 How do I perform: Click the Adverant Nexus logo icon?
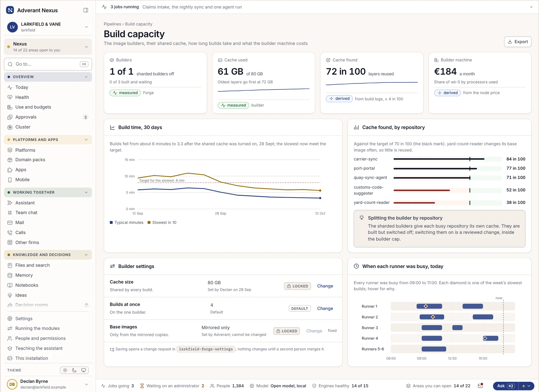10,10
